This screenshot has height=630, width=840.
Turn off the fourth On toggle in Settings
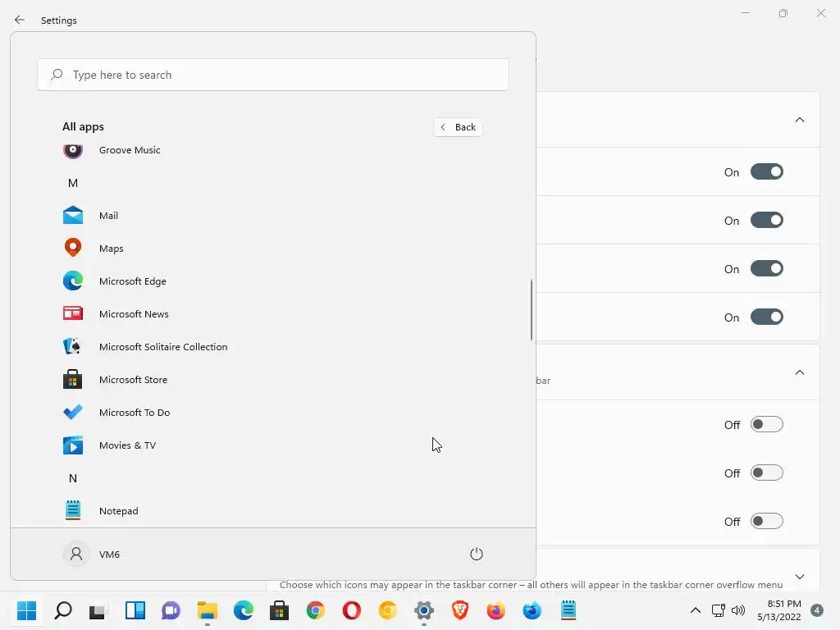(767, 317)
